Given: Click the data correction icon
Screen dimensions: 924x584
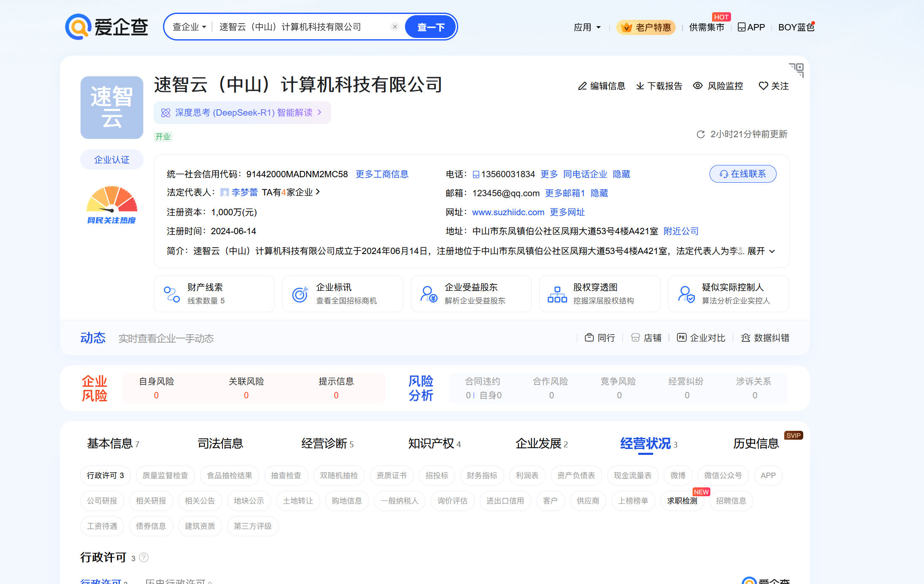Looking at the screenshot, I should tap(746, 338).
